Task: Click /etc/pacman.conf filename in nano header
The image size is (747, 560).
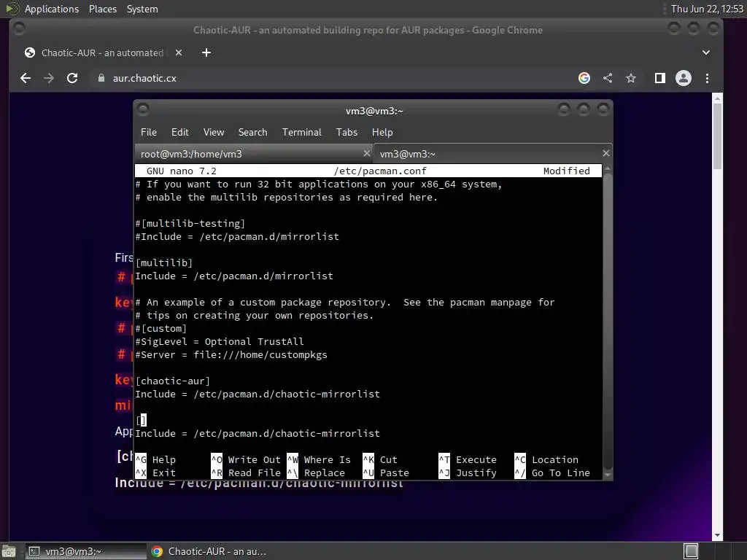Action: coord(380,171)
